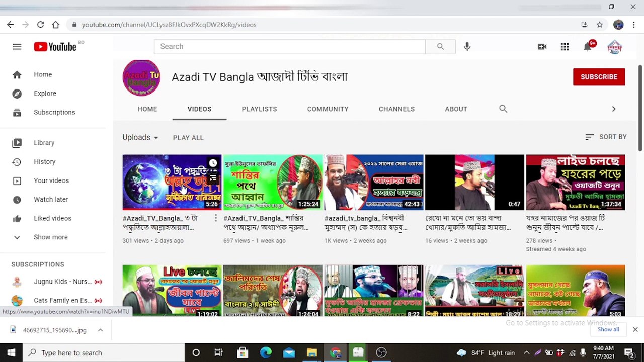
Task: Open File Explorer from the taskbar
Action: point(312,353)
